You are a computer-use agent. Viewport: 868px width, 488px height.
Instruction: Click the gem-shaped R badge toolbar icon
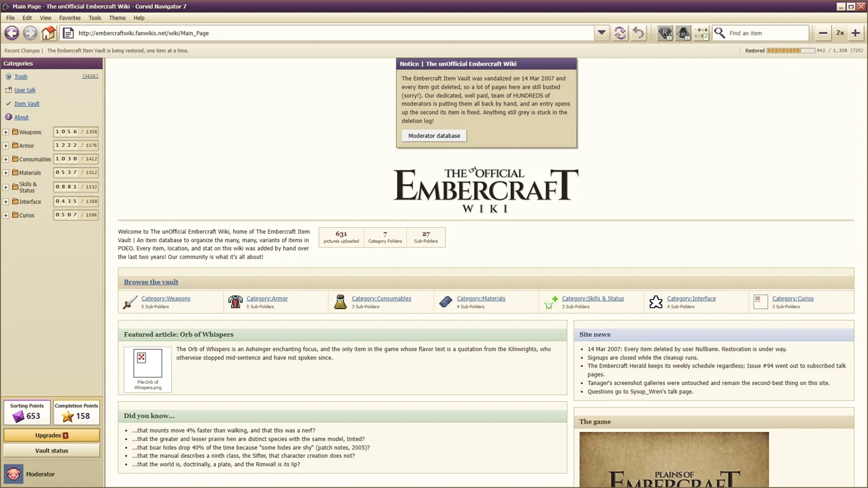point(665,33)
